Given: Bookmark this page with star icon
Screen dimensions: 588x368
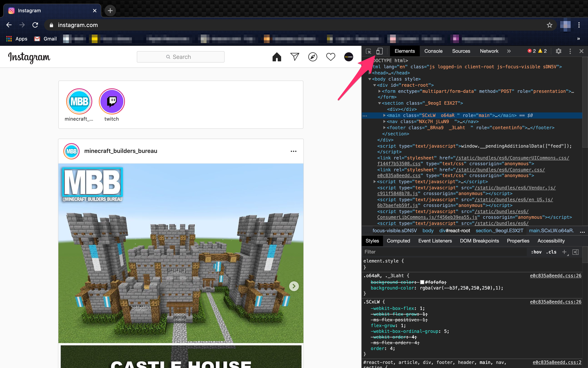Looking at the screenshot, I should pyautogui.click(x=550, y=25).
